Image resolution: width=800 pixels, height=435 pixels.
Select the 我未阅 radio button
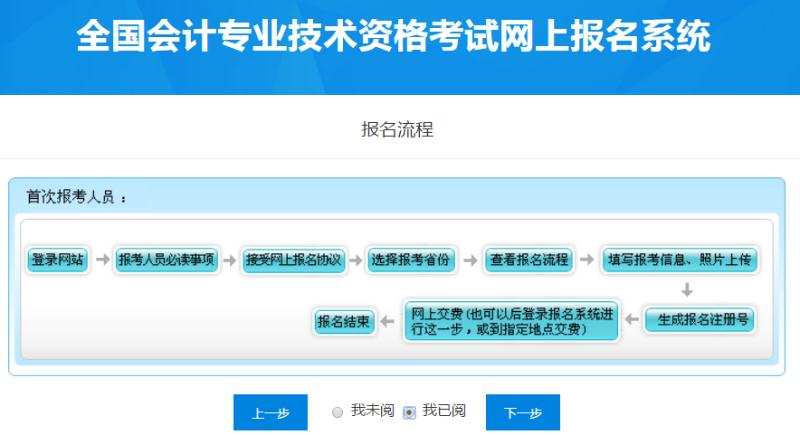[x=337, y=412]
